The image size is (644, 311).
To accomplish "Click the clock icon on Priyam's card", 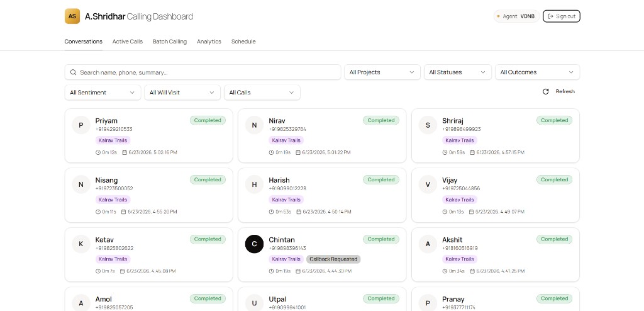I will [x=98, y=152].
